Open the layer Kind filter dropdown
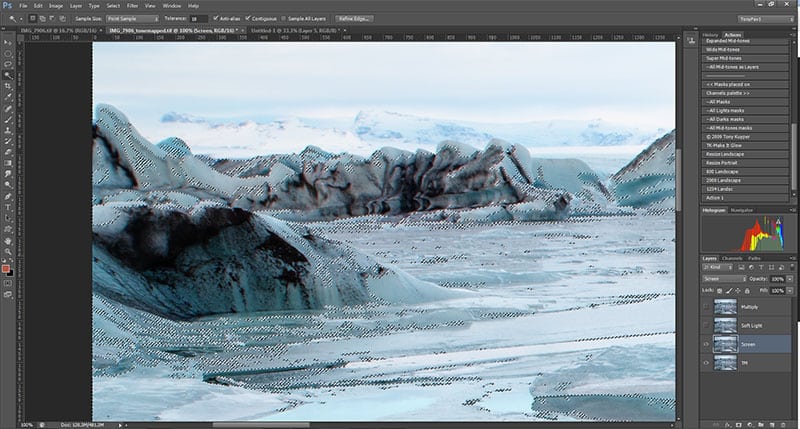800x429 pixels. click(x=718, y=267)
